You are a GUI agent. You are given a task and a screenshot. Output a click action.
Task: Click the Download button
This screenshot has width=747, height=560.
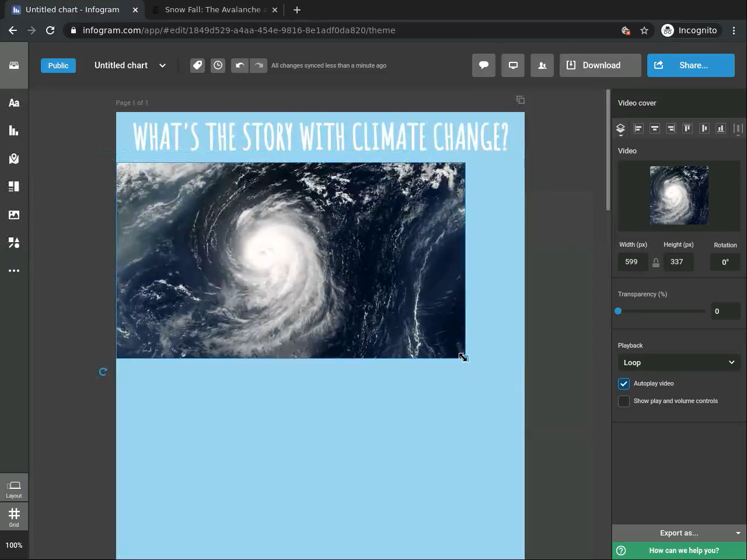coord(600,65)
